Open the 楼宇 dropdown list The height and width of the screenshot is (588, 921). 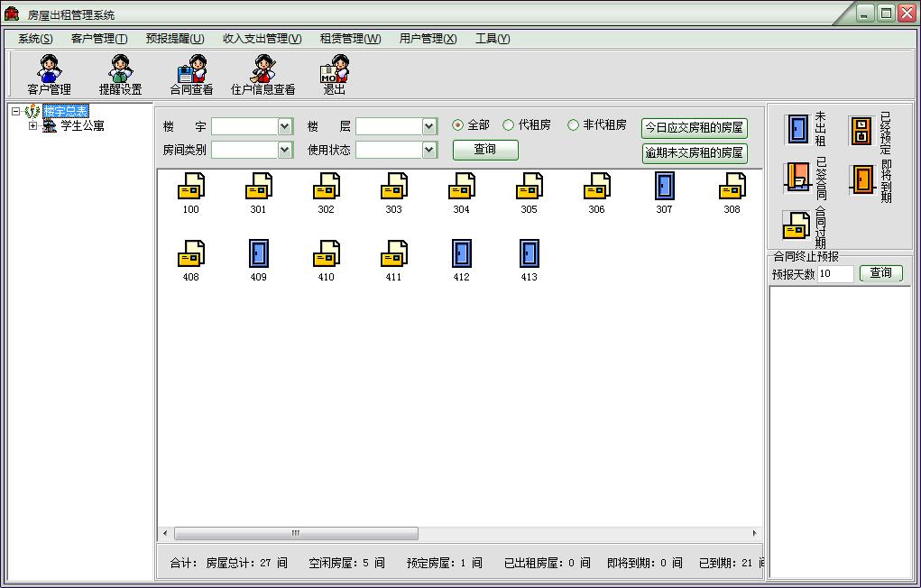click(x=285, y=126)
